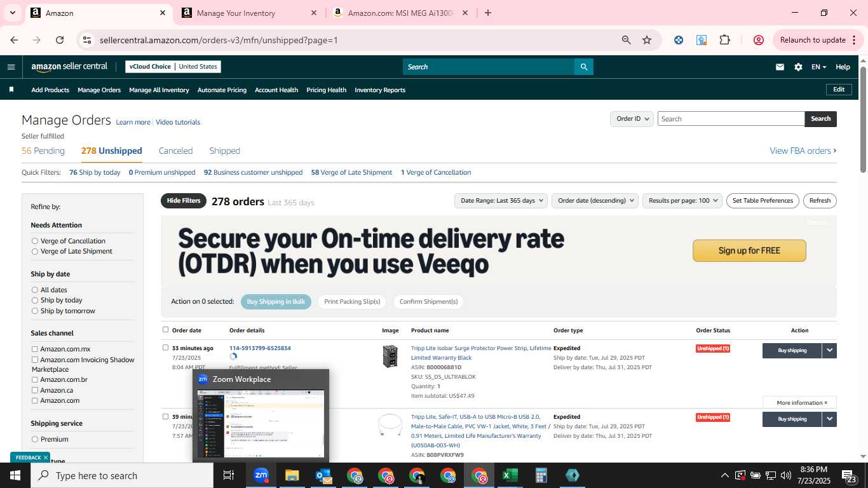868x488 pixels.
Task: Switch to the MSI MEG Ai1300 browser tab
Action: (x=400, y=13)
